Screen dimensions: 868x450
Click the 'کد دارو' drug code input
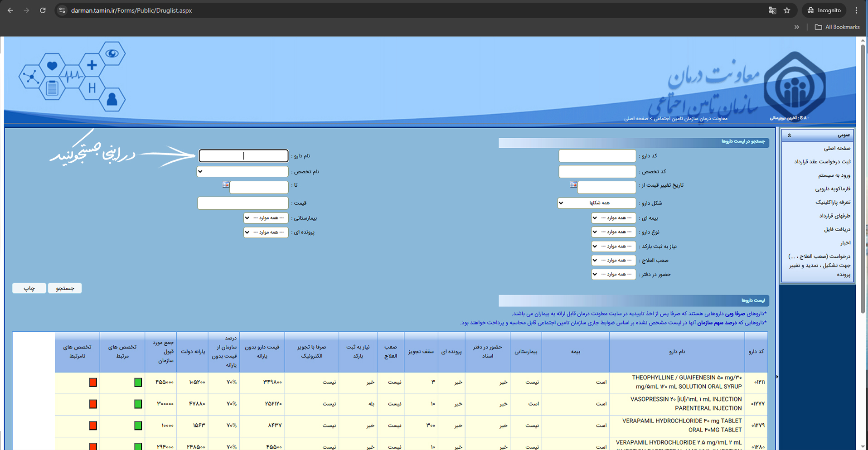pos(597,156)
